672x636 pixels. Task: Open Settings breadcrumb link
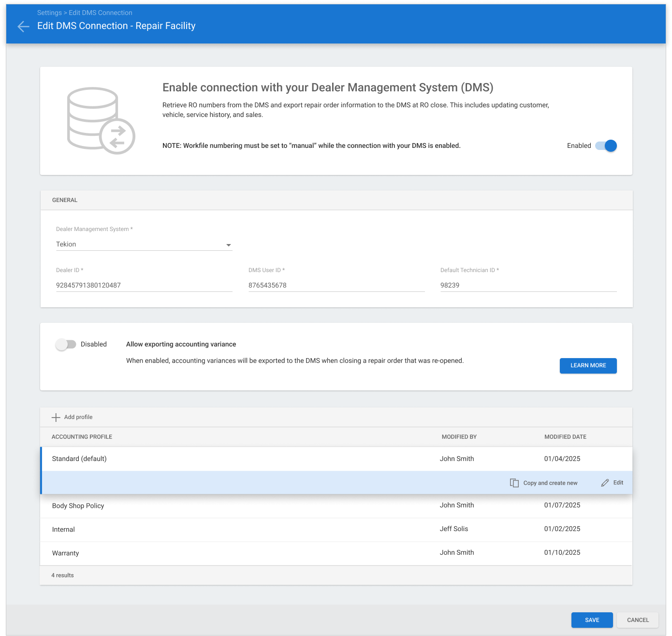pos(49,13)
